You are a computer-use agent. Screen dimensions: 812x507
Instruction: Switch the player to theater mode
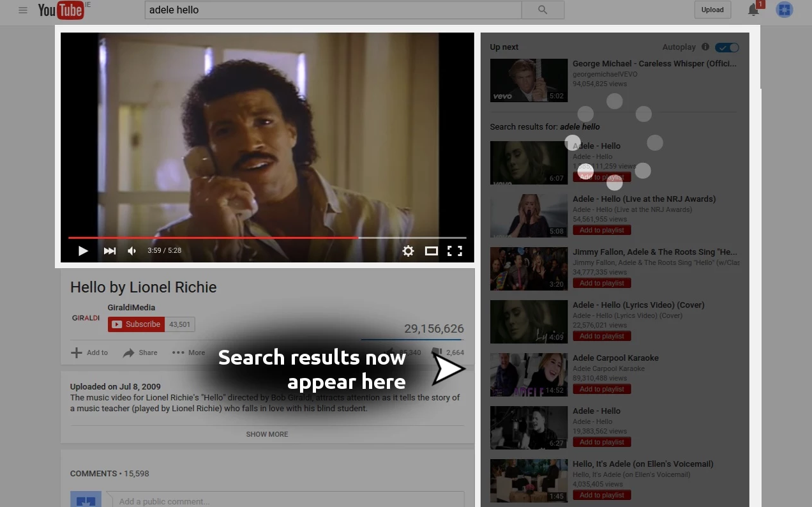[x=432, y=250]
